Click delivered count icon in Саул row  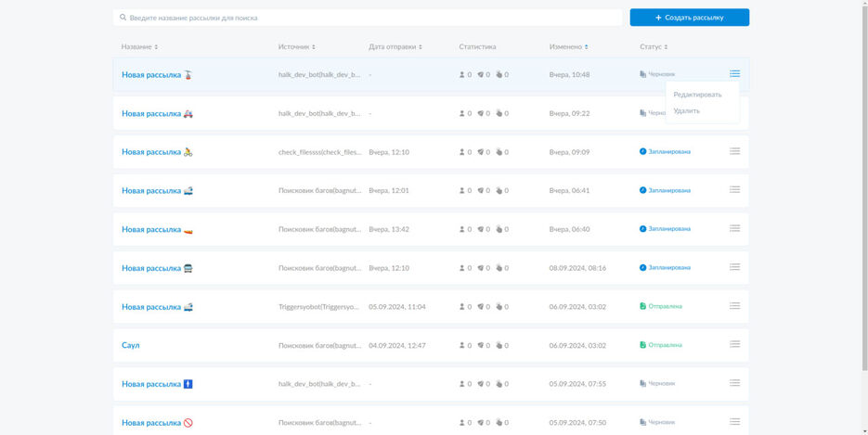[481, 345]
